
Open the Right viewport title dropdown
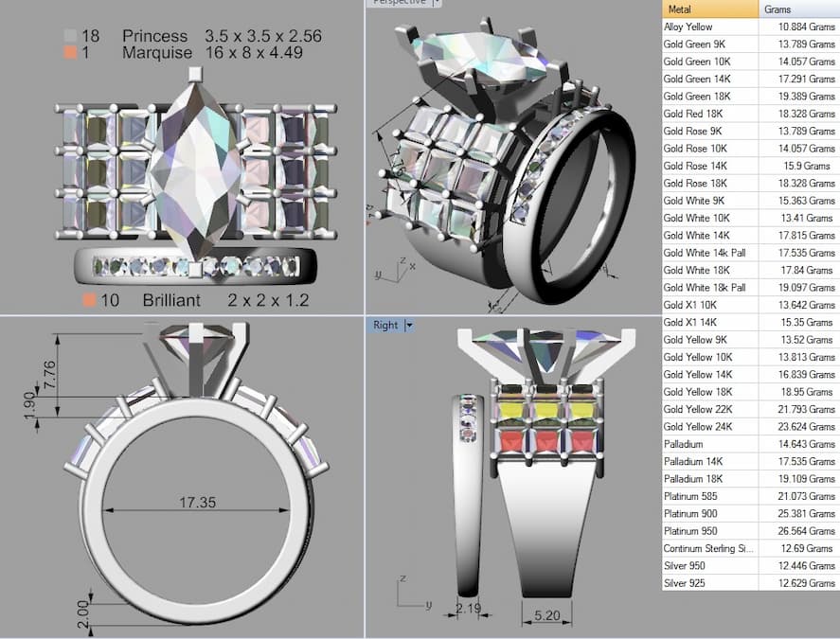(407, 325)
